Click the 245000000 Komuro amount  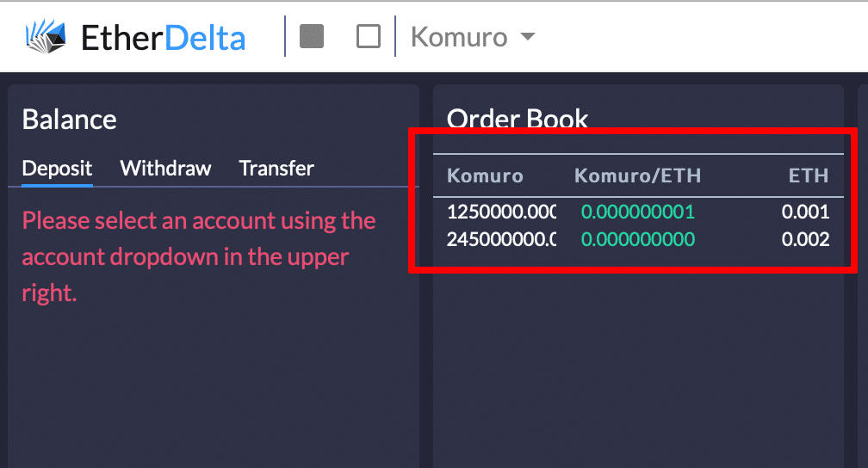point(501,239)
